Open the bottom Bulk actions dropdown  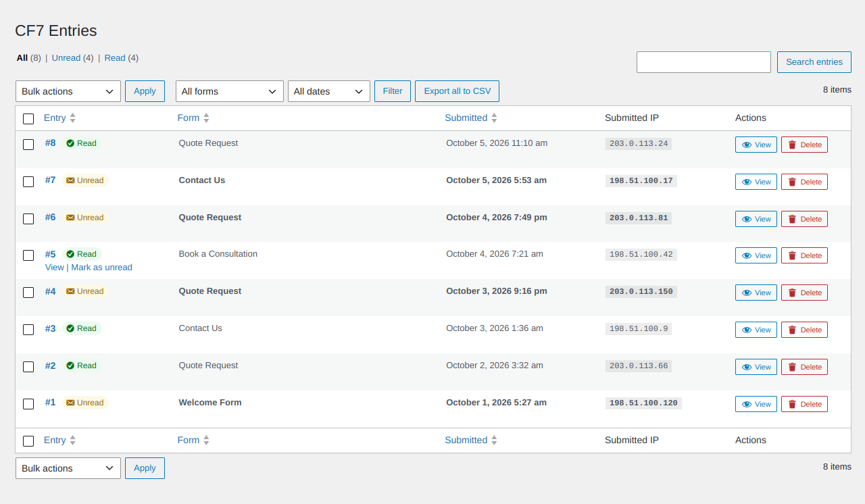[x=68, y=468]
